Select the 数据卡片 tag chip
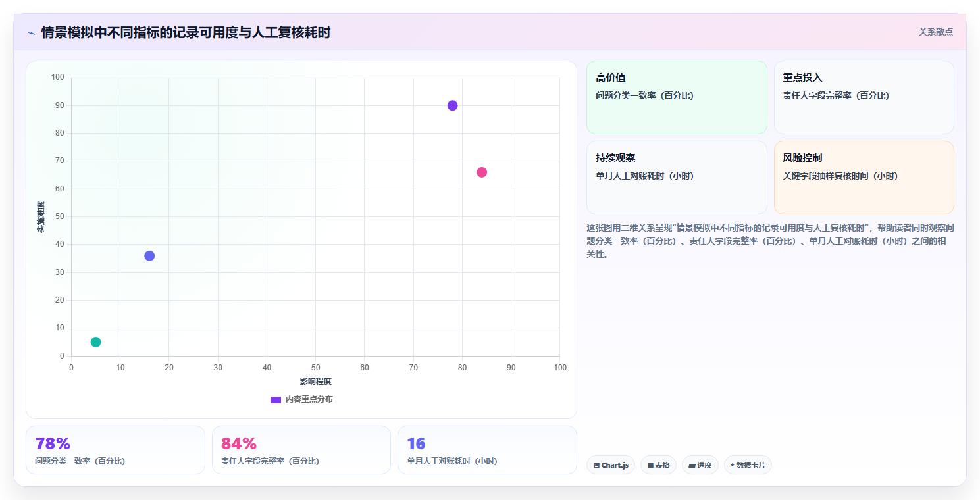 point(748,465)
